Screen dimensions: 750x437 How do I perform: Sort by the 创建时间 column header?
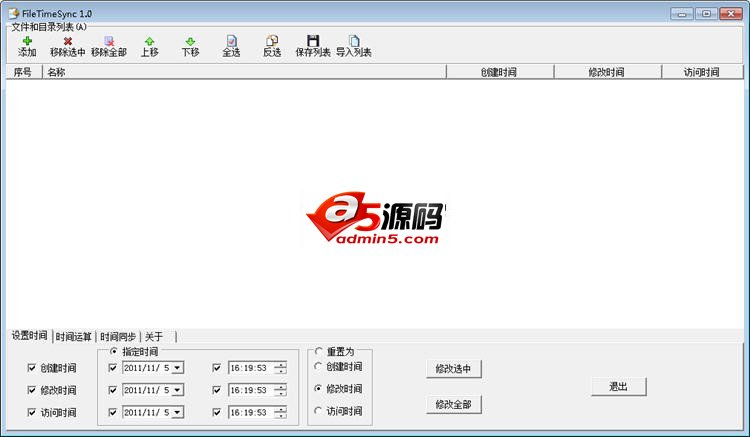pos(500,72)
